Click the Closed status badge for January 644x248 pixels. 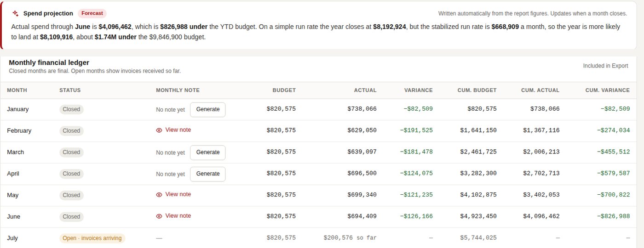click(x=71, y=109)
